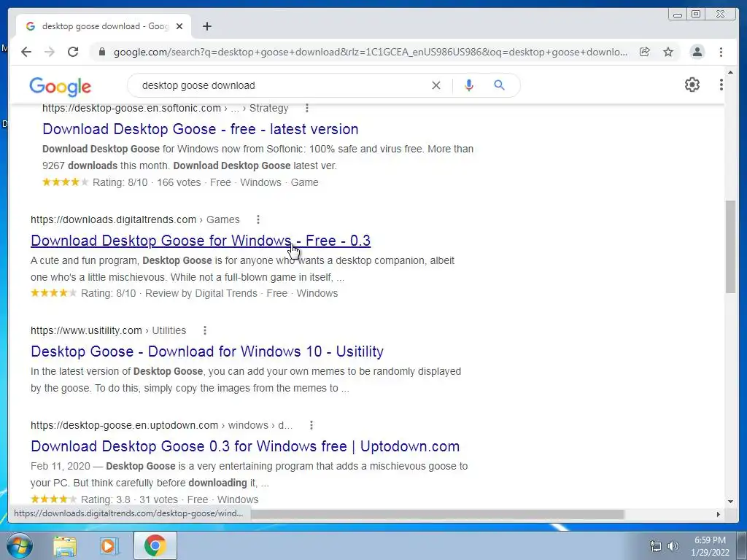Open the volume tray icon

pyautogui.click(x=673, y=546)
